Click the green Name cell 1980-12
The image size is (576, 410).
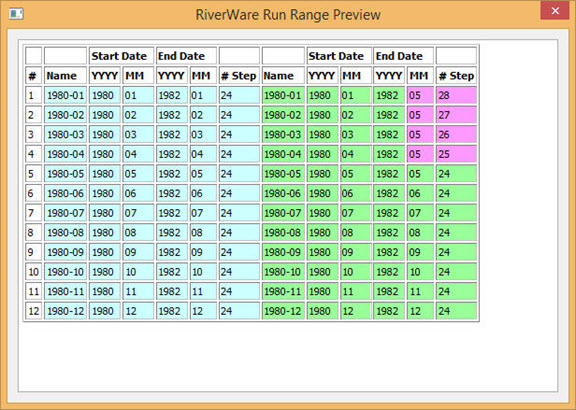(x=283, y=311)
